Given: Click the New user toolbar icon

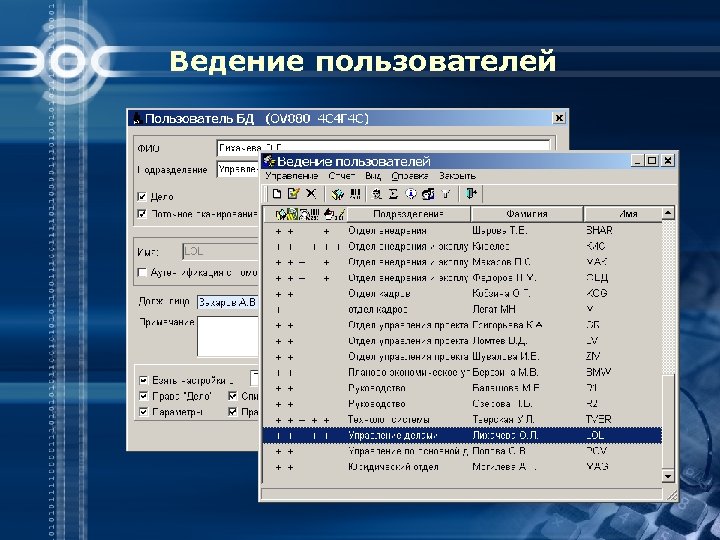Looking at the screenshot, I should coord(276,194).
